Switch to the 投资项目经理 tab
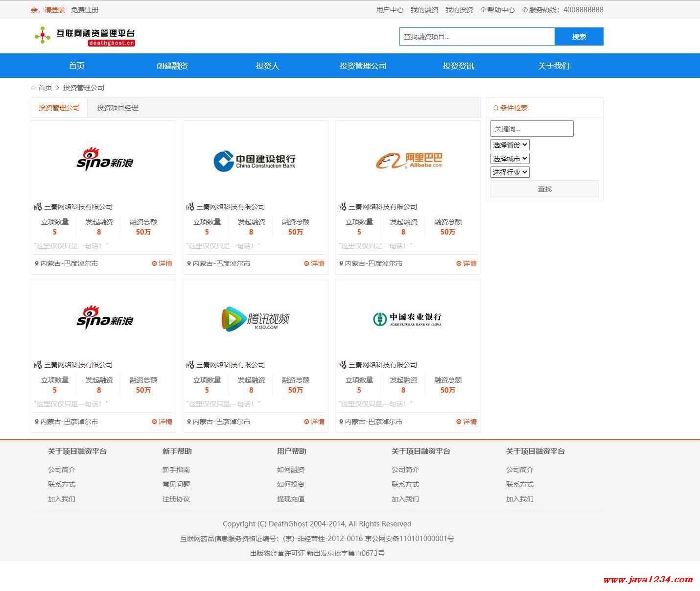 [x=117, y=108]
